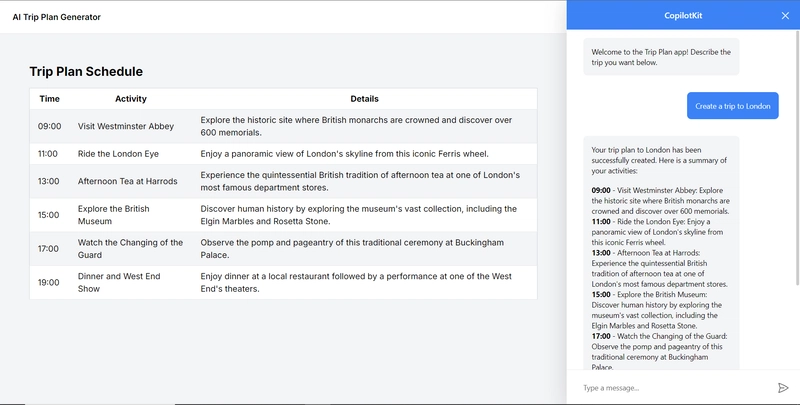Send the chat message with arrow icon
Image resolution: width=800 pixels, height=405 pixels.
tap(783, 388)
